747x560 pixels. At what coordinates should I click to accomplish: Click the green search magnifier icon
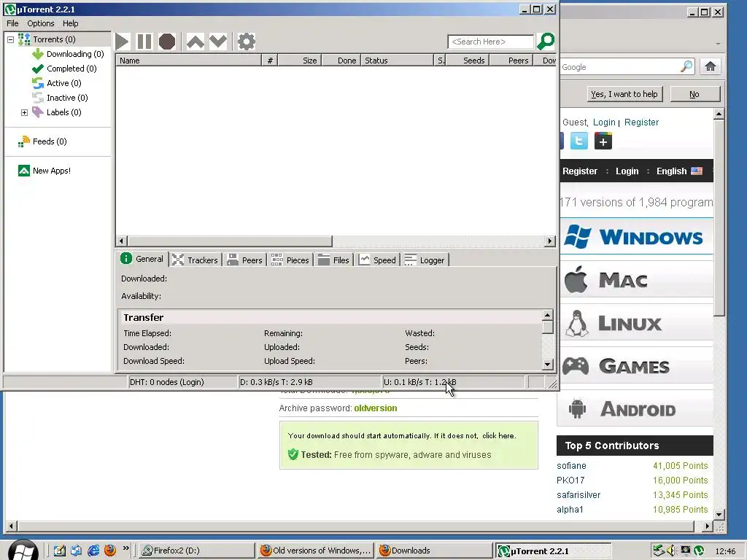[546, 42]
